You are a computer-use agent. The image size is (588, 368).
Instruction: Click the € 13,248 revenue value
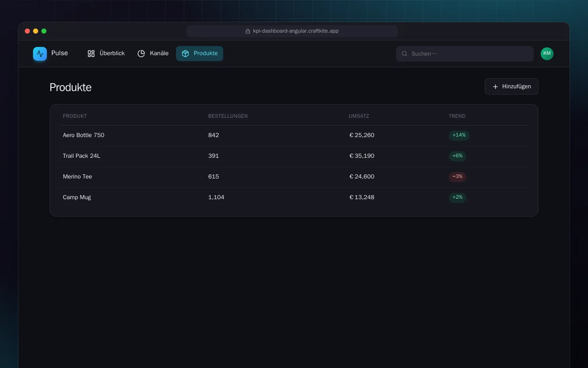[x=362, y=197]
